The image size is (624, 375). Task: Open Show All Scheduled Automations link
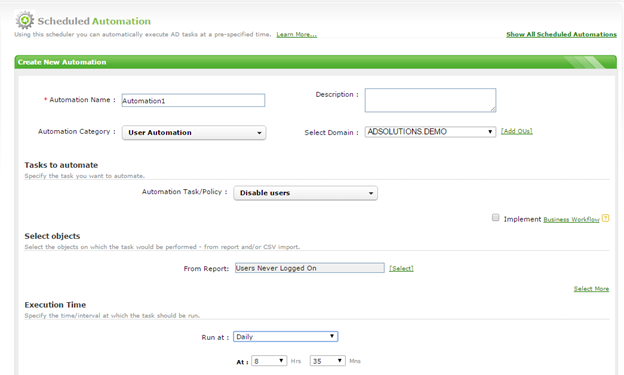point(561,35)
